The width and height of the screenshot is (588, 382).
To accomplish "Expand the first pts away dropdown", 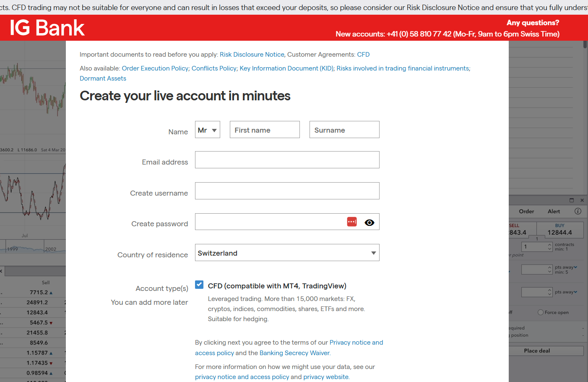I will click(575, 267).
